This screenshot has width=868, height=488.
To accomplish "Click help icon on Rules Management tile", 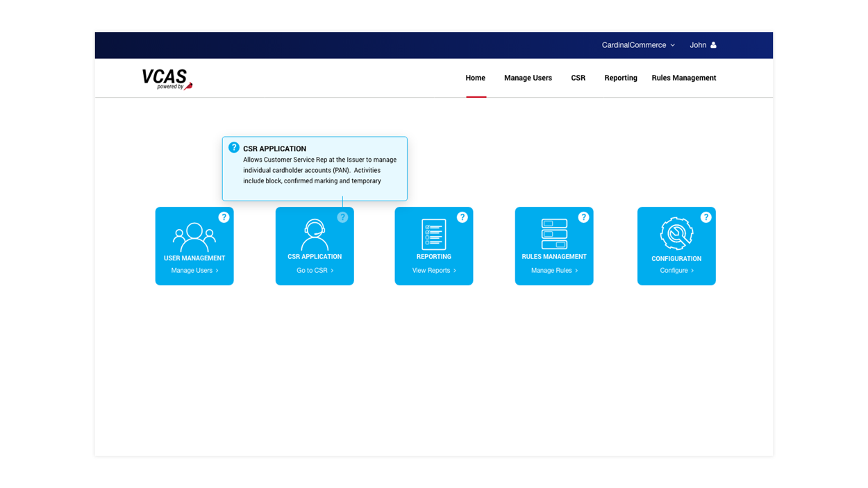I will (583, 217).
